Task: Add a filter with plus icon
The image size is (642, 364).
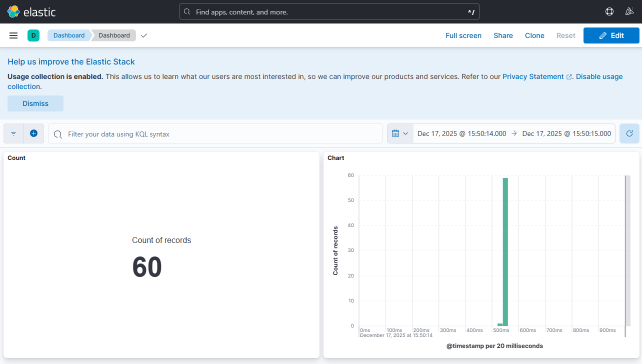Action: tap(33, 133)
